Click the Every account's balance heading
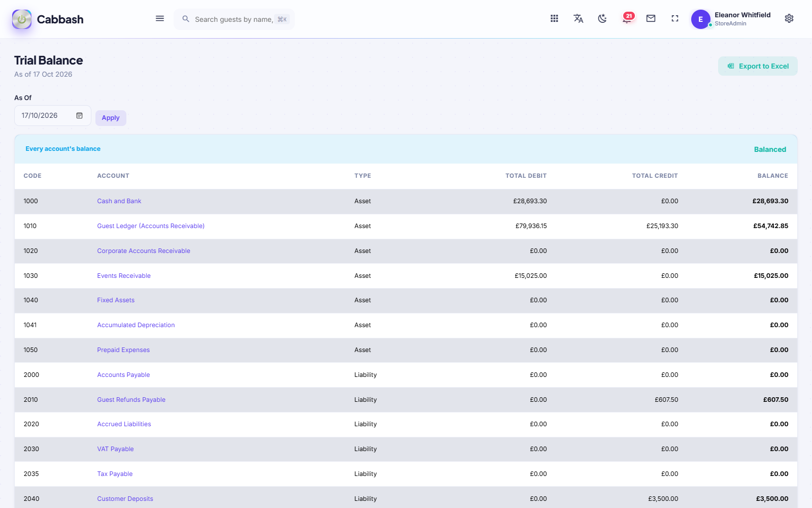The image size is (812, 508). pyautogui.click(x=63, y=149)
